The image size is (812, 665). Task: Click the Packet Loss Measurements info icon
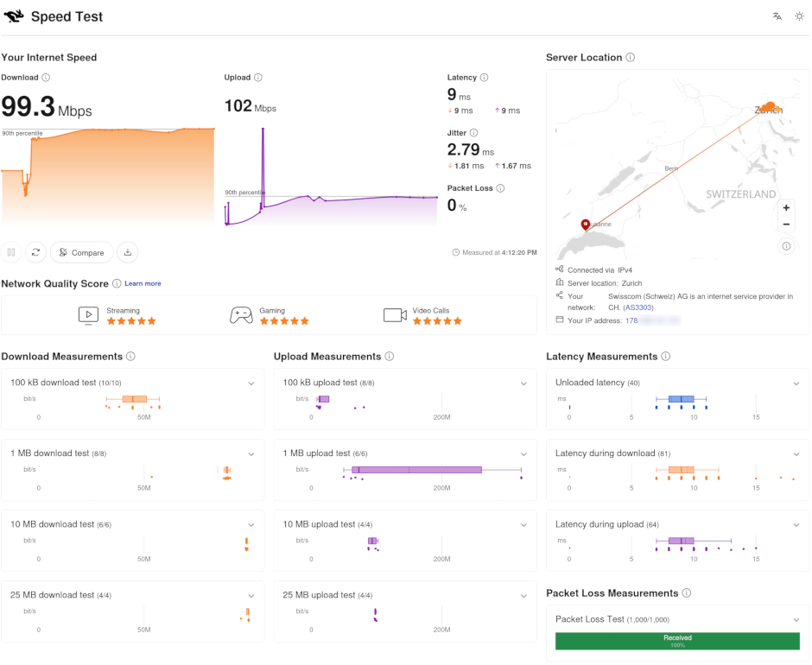pyautogui.click(x=687, y=593)
